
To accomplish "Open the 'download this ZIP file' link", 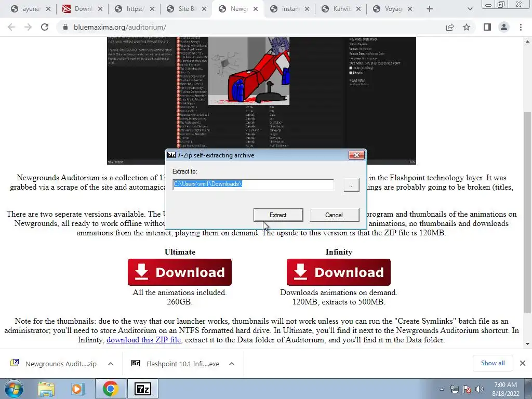I will pyautogui.click(x=144, y=340).
